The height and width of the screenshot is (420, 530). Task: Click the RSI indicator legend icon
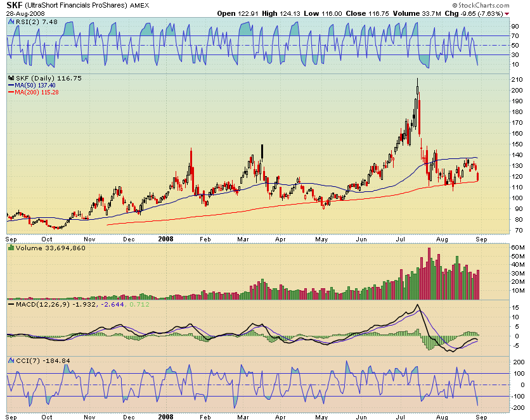tap(11, 22)
